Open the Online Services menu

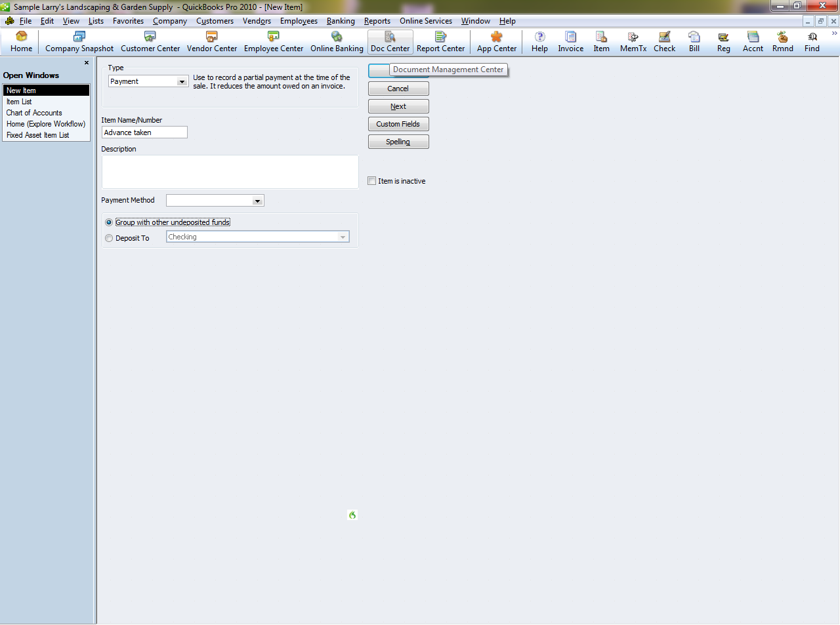click(x=426, y=21)
